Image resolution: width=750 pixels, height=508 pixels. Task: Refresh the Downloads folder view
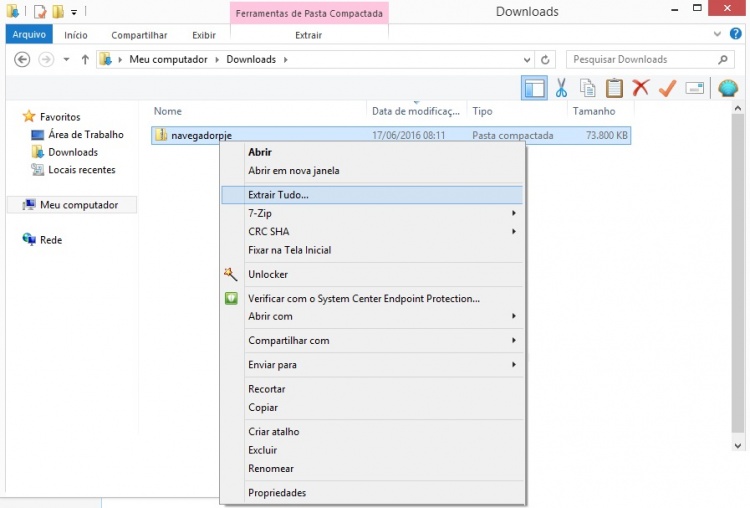click(546, 59)
